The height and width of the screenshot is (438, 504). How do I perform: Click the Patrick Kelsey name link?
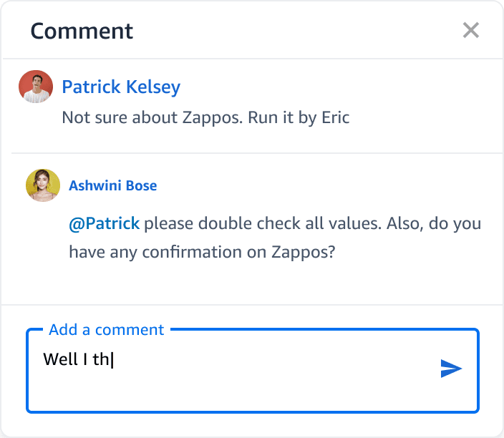121,87
